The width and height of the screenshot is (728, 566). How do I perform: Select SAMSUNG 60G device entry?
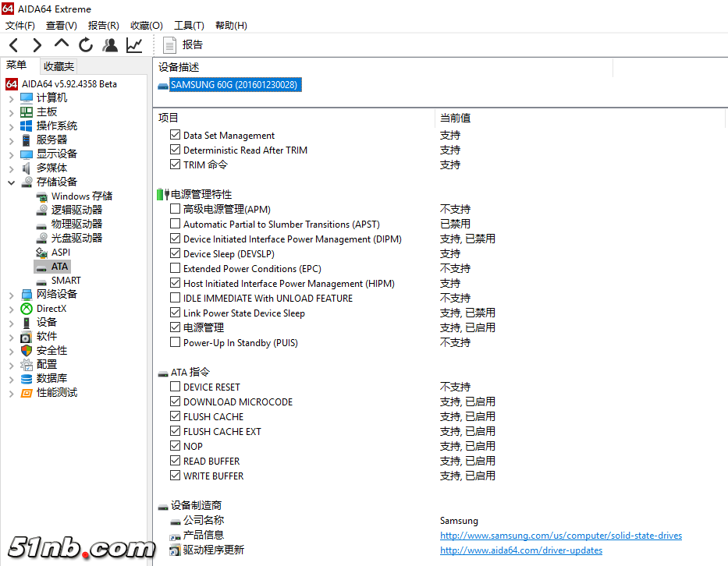pos(233,84)
